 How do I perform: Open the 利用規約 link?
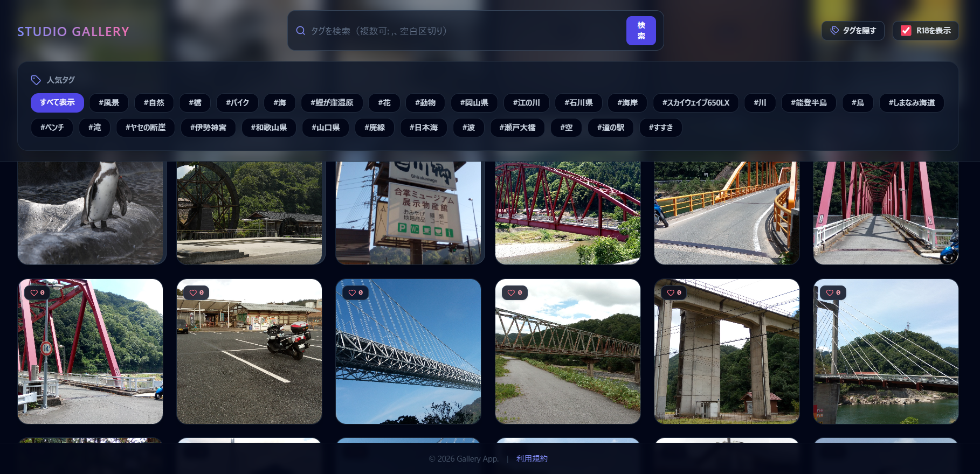click(x=532, y=458)
